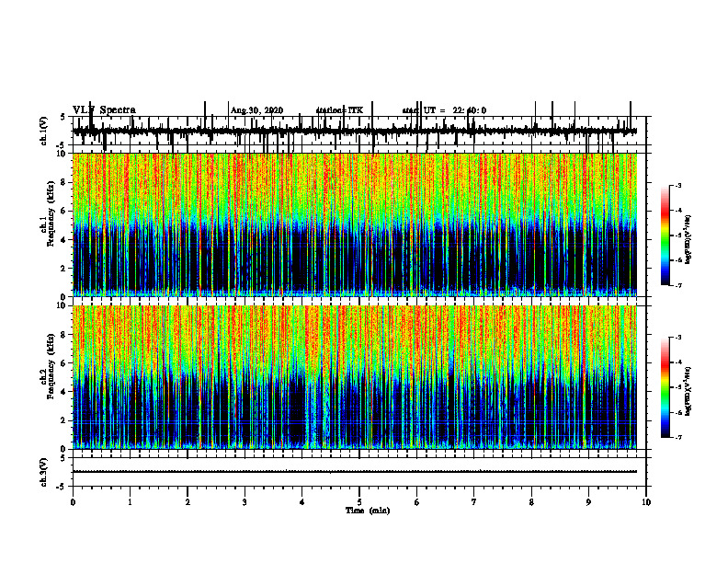The image size is (728, 563).
Task: Click tick label "7" on the Time axis
Action: [474, 502]
